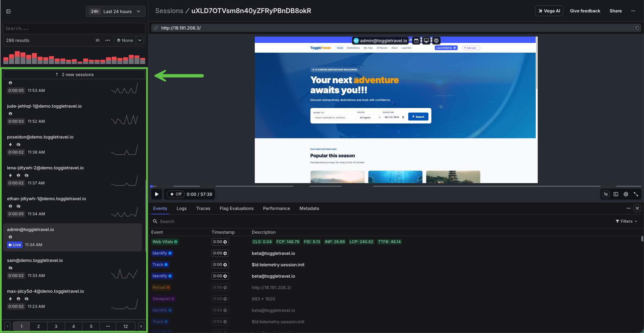Click the events Search field

(382, 221)
